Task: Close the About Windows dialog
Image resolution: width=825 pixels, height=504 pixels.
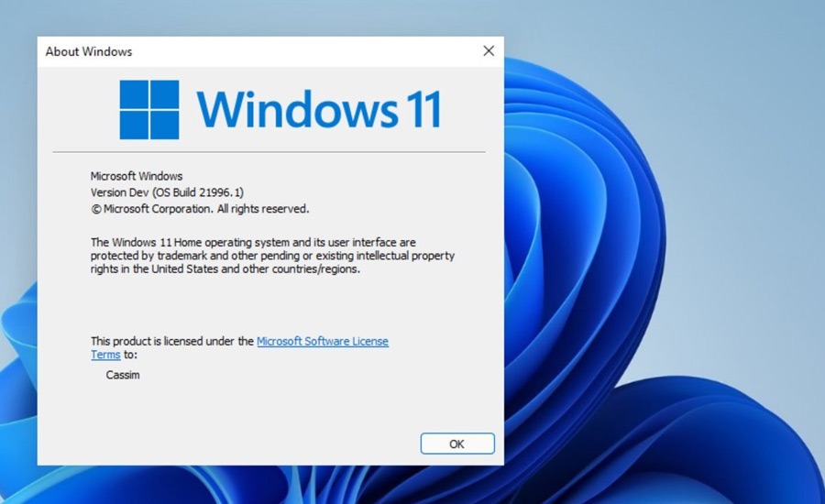Action: (x=489, y=50)
